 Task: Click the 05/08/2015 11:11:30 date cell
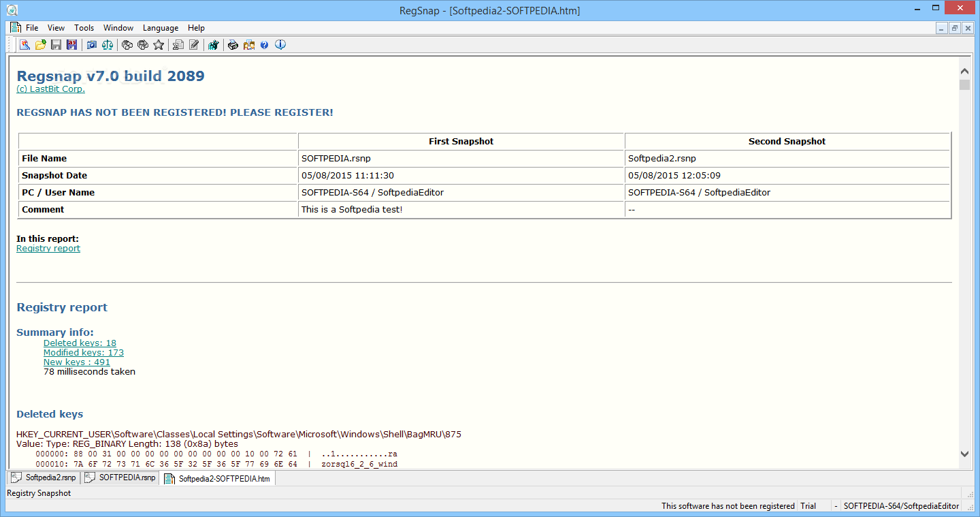coord(461,176)
